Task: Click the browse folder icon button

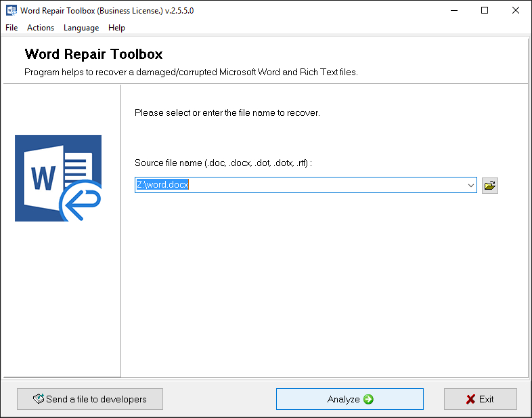Action: click(489, 186)
